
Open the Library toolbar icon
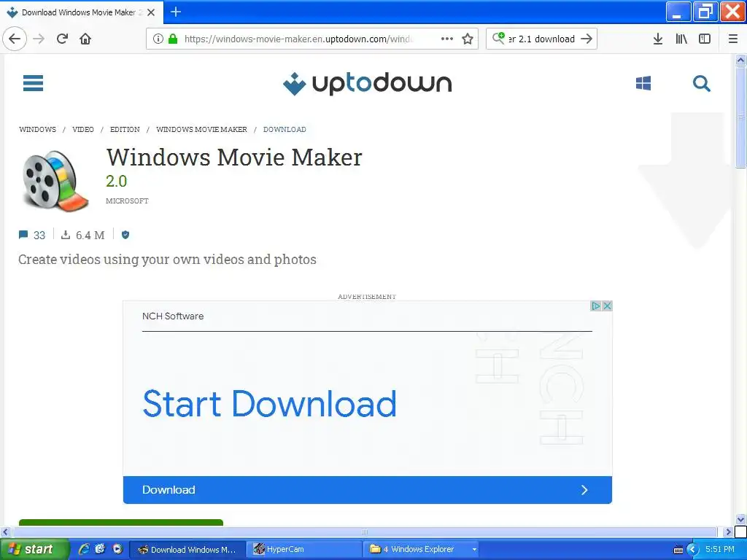point(681,39)
